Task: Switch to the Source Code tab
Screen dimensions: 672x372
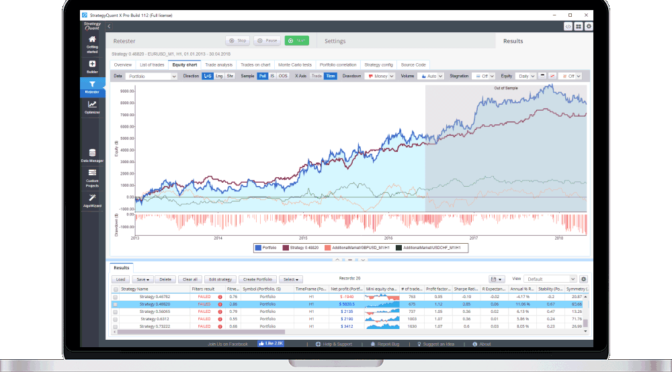Action: pyautogui.click(x=413, y=65)
